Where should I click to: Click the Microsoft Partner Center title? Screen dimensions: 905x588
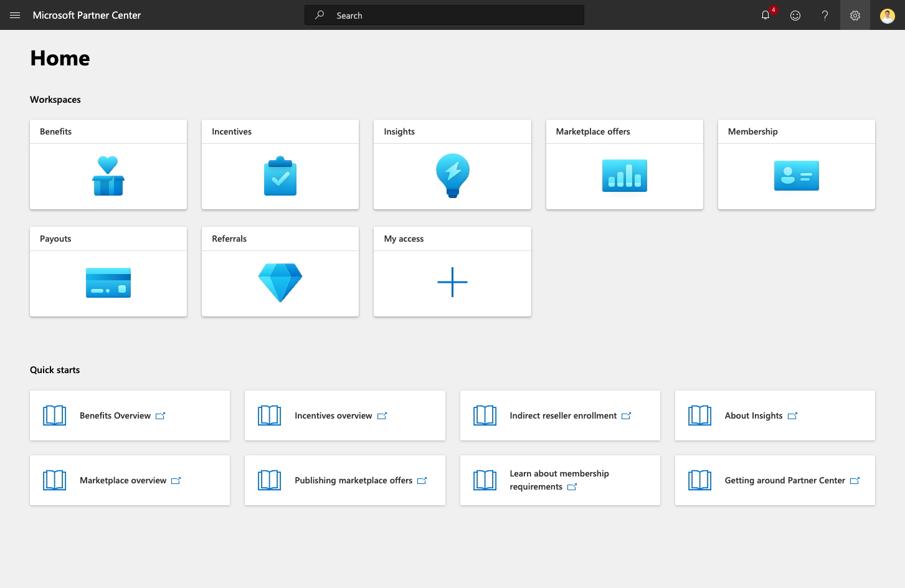87,15
